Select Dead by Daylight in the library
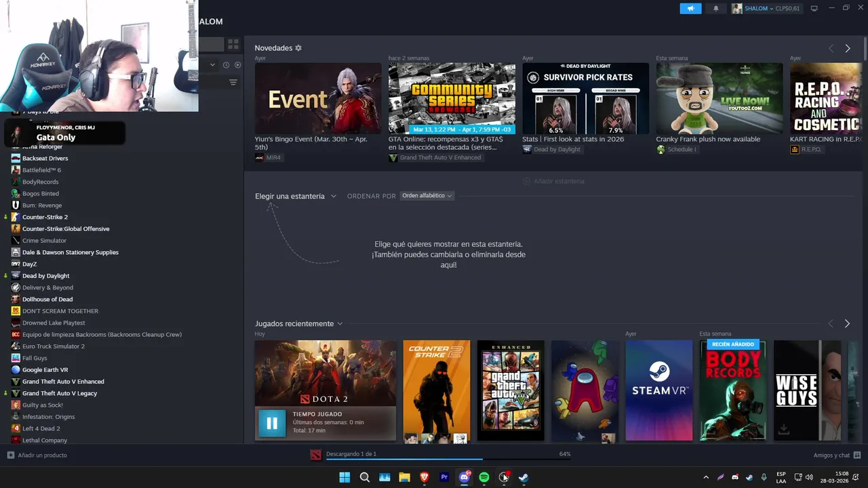Screen dimensions: 868x488 (x=46, y=276)
